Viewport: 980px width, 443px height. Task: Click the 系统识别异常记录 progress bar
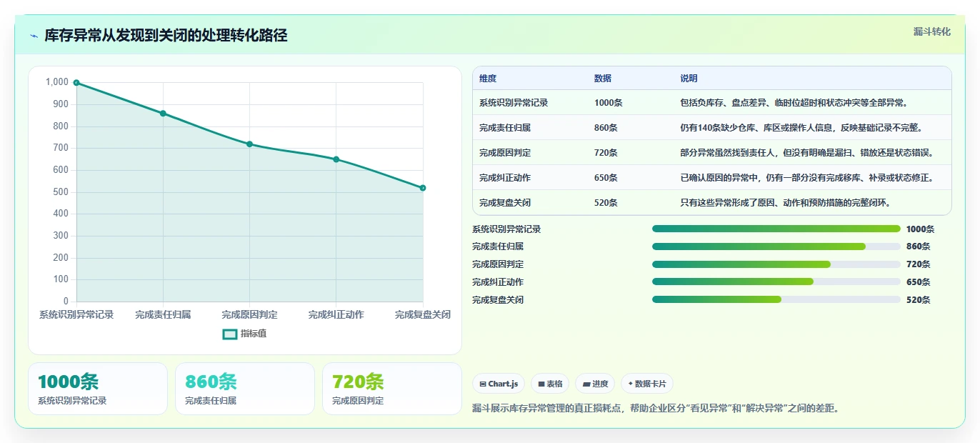(x=776, y=229)
